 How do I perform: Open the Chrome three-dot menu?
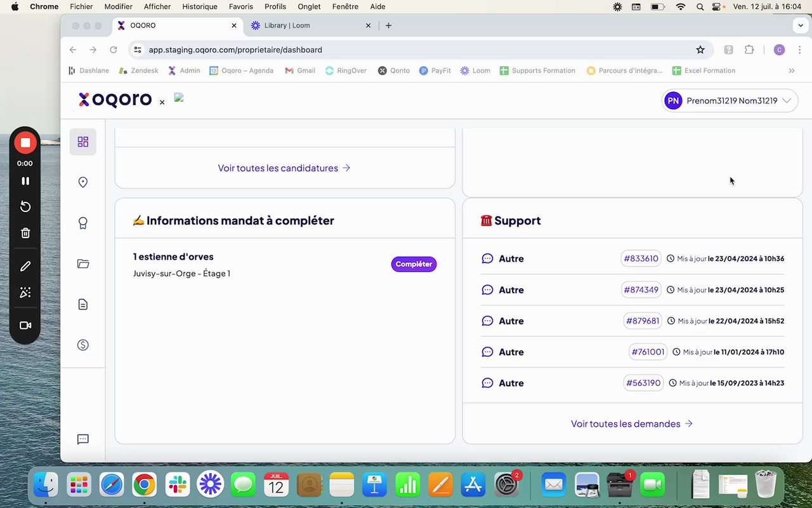coord(799,50)
